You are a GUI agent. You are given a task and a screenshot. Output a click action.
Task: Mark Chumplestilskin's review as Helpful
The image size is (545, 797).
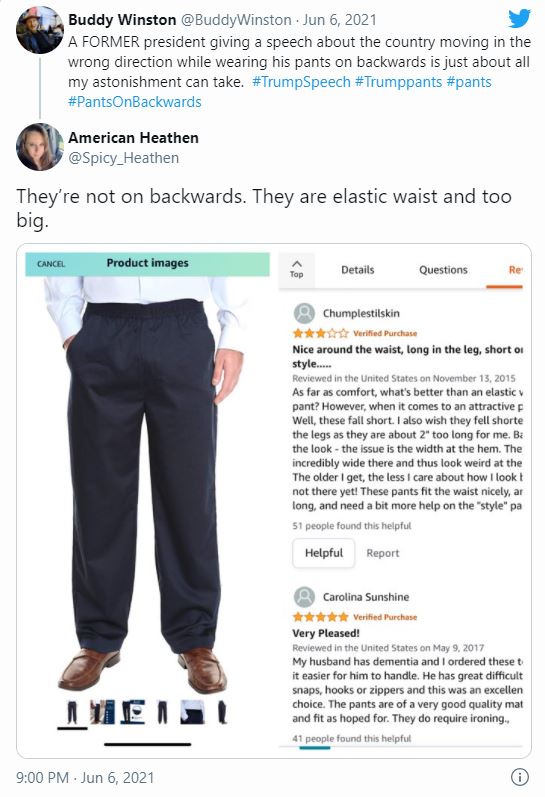(324, 553)
